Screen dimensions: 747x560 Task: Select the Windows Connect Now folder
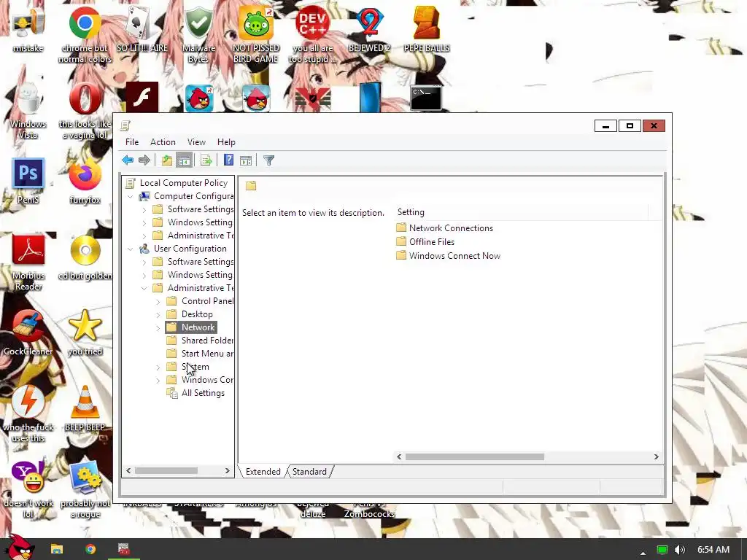tap(449, 256)
